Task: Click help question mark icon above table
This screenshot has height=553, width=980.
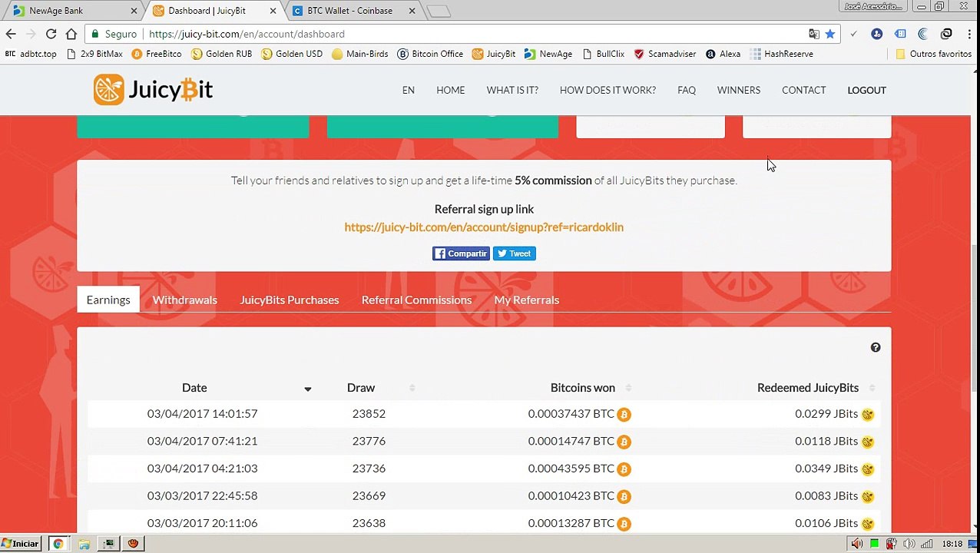Action: coord(876,348)
